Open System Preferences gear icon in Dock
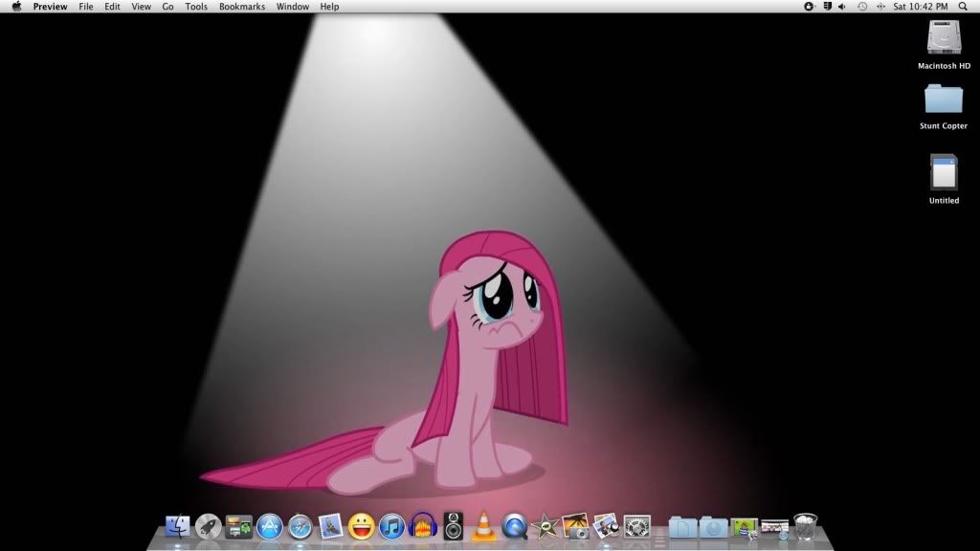This screenshot has width=980, height=551. click(x=636, y=527)
